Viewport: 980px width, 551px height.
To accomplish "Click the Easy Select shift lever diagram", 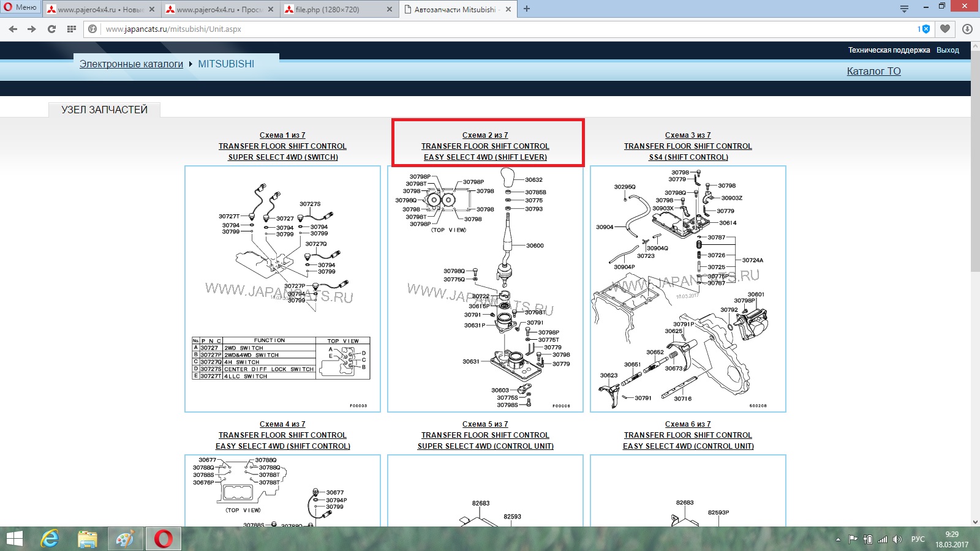I will click(485, 289).
